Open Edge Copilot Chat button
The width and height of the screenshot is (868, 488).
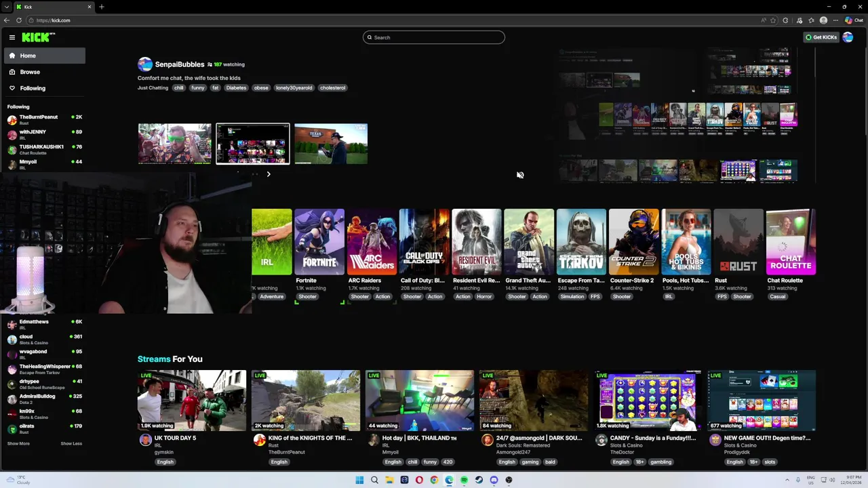point(854,20)
